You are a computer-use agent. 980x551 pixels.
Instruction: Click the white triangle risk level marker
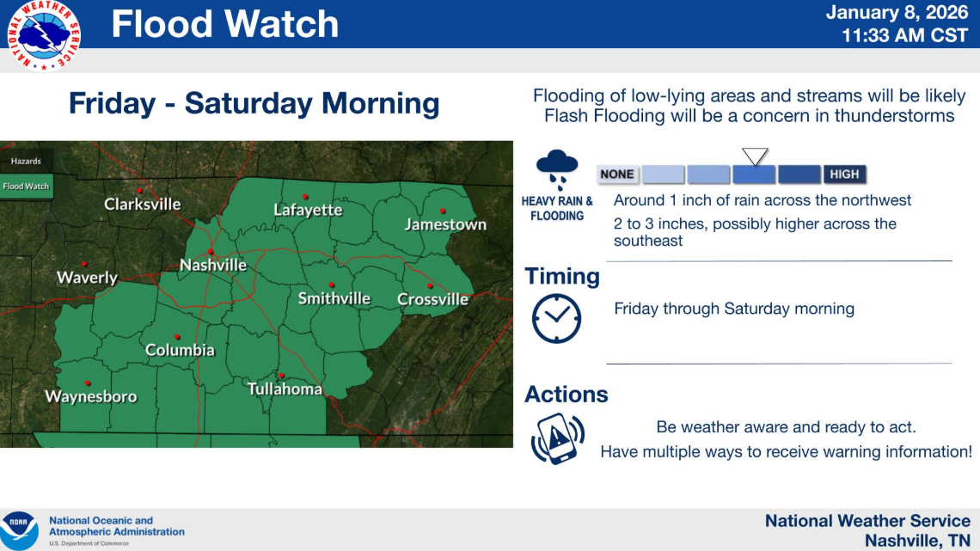point(754,156)
